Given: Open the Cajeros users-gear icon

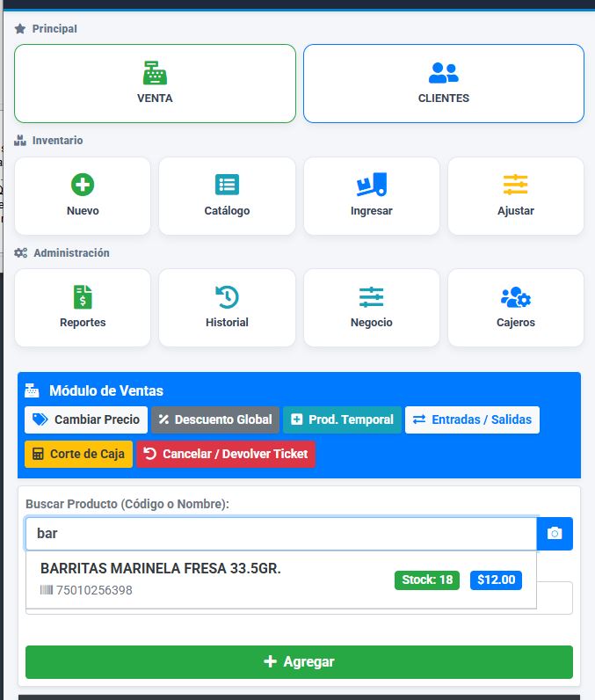Looking at the screenshot, I should coord(516,297).
